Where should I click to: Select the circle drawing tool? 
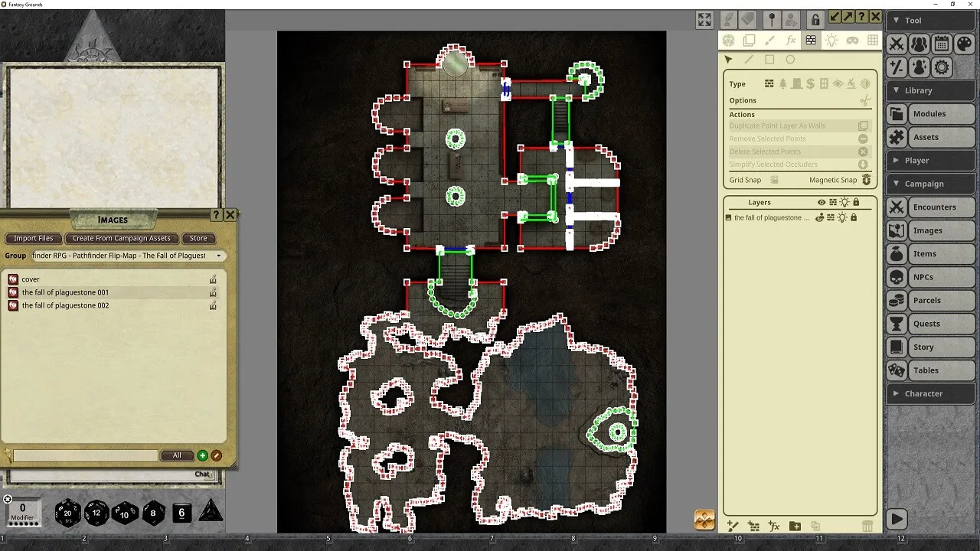click(790, 60)
